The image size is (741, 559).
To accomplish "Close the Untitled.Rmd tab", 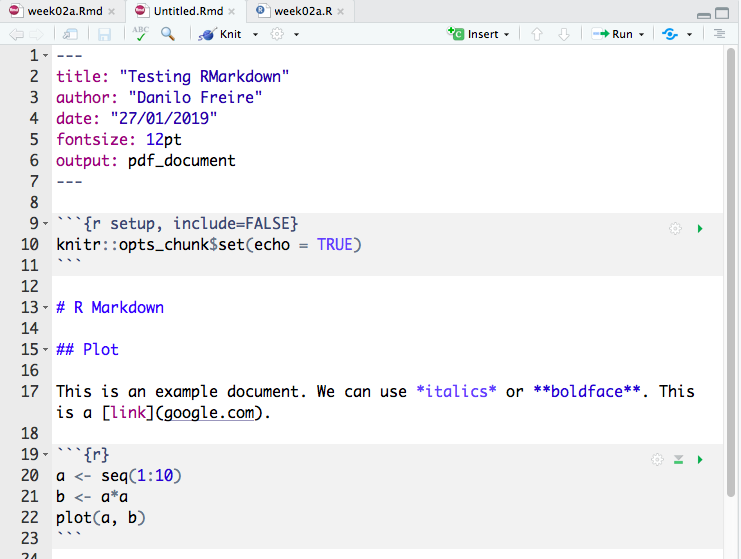I will [x=232, y=11].
